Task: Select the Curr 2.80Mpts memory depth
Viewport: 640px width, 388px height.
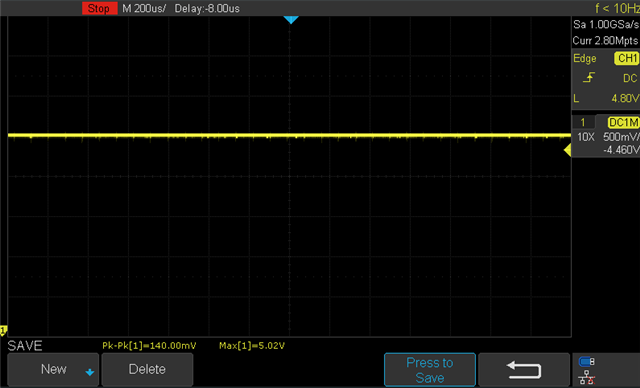Action: click(x=605, y=41)
